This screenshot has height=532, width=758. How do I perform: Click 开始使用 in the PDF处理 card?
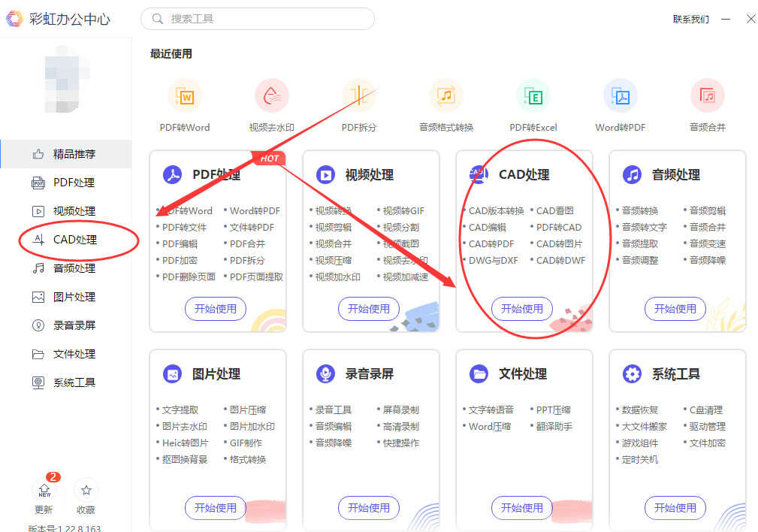pos(216,309)
